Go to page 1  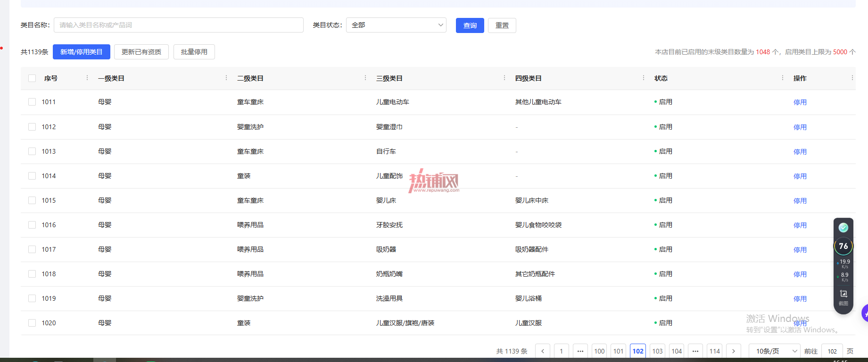point(561,351)
